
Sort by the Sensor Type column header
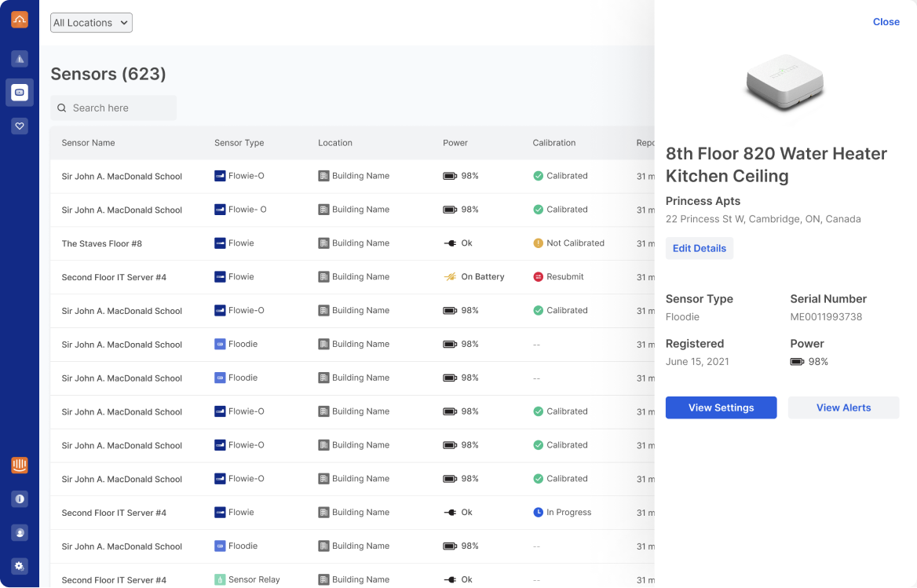tap(239, 143)
